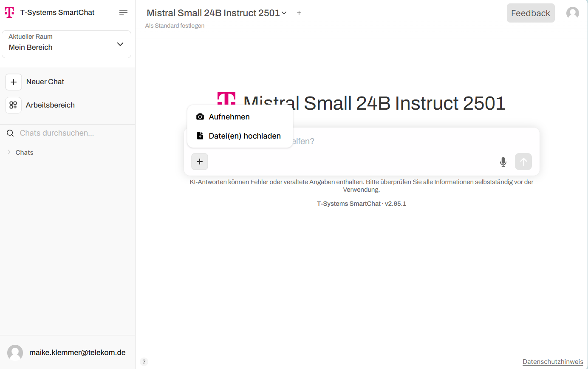
Task: Click the Feedback button
Action: tap(531, 13)
